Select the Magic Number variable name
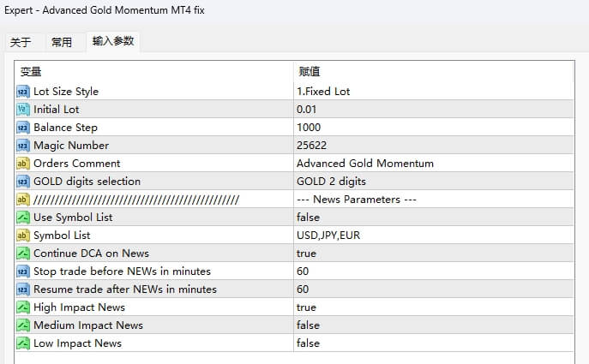 (x=71, y=146)
